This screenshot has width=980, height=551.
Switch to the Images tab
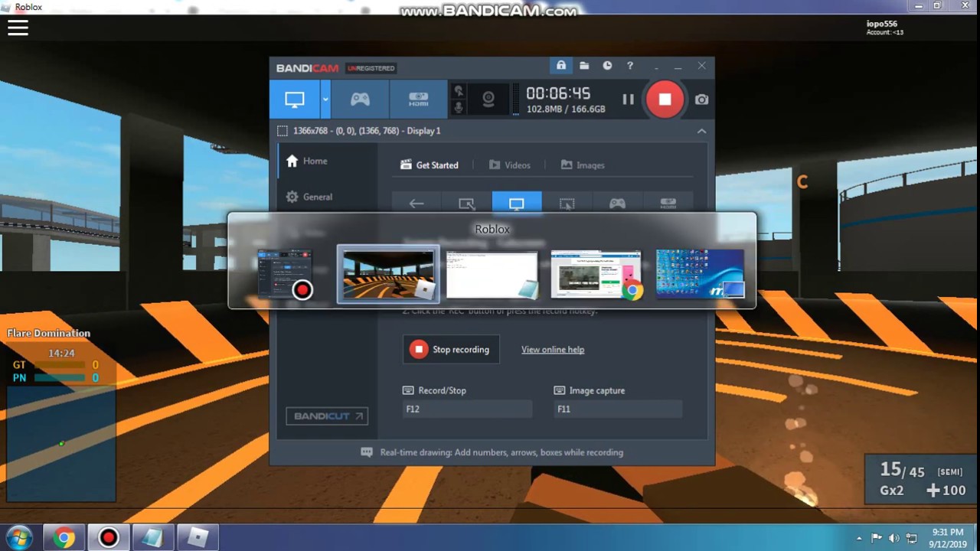coord(583,165)
